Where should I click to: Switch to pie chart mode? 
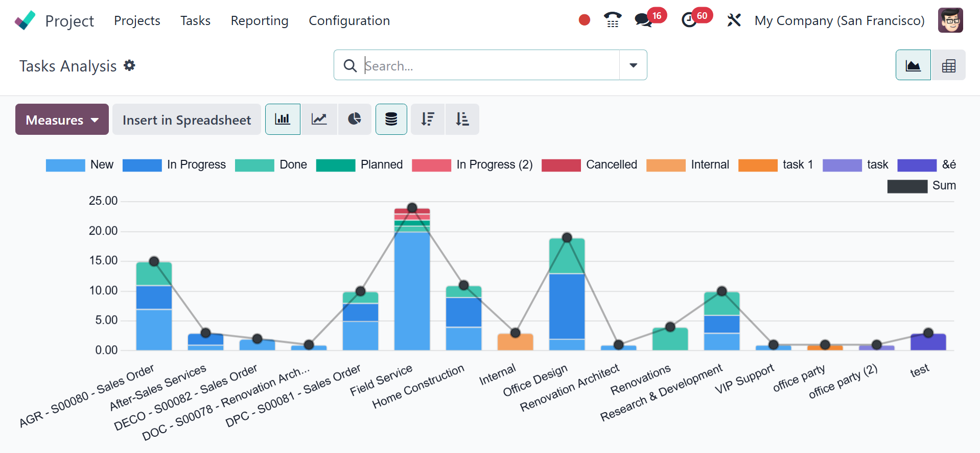(x=355, y=120)
